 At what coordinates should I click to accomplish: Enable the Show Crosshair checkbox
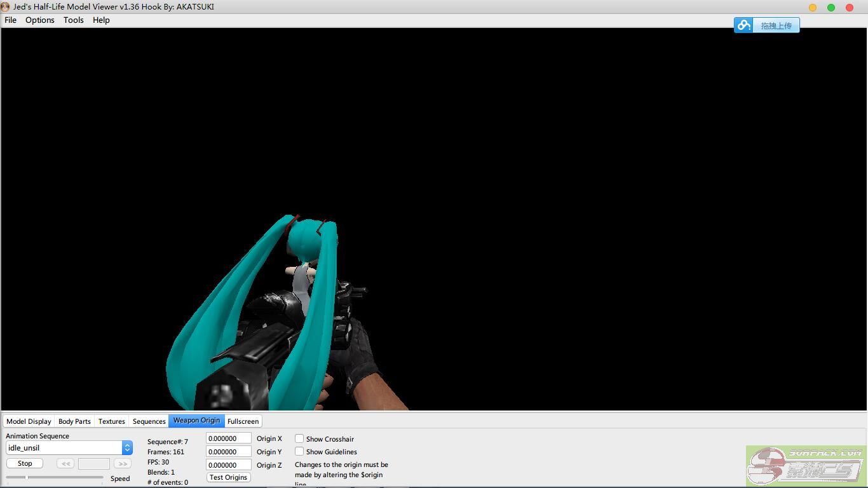coord(299,438)
